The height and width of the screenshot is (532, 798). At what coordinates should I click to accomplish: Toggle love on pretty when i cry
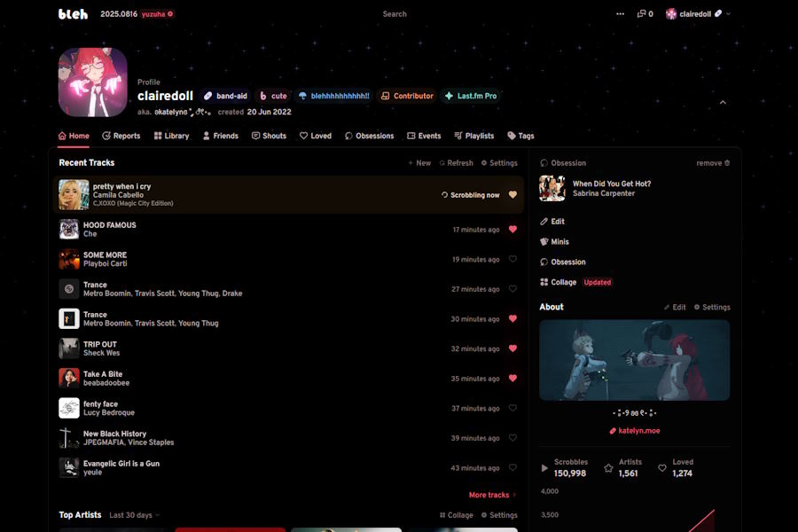512,194
